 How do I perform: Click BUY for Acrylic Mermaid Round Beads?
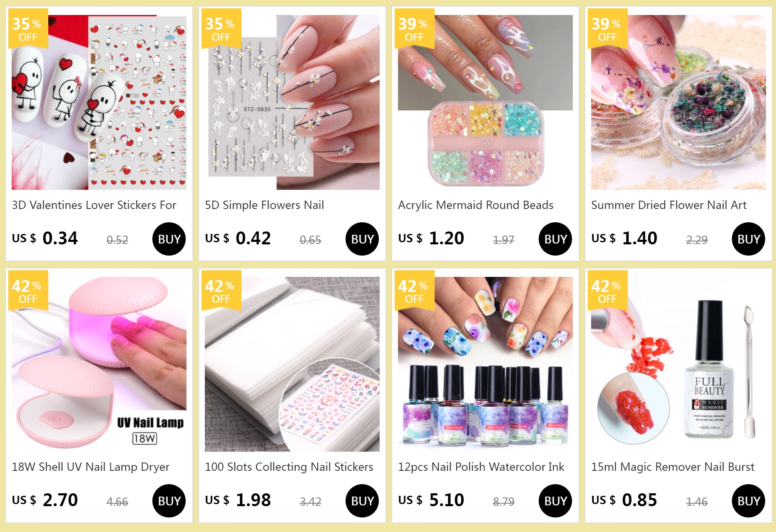555,239
